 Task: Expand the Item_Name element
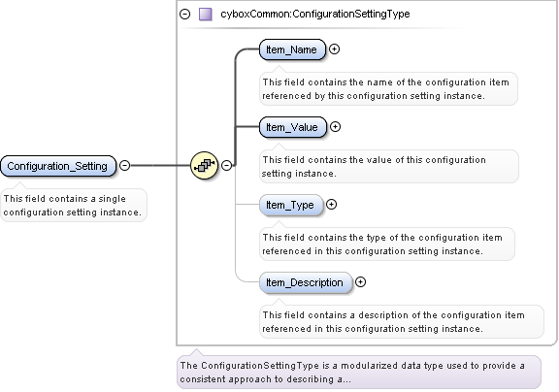click(x=334, y=49)
